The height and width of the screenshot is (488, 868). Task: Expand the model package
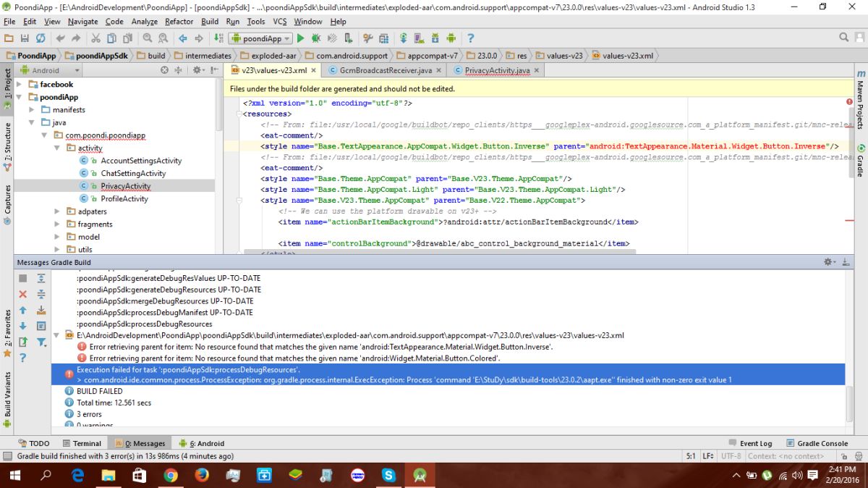[x=57, y=237]
